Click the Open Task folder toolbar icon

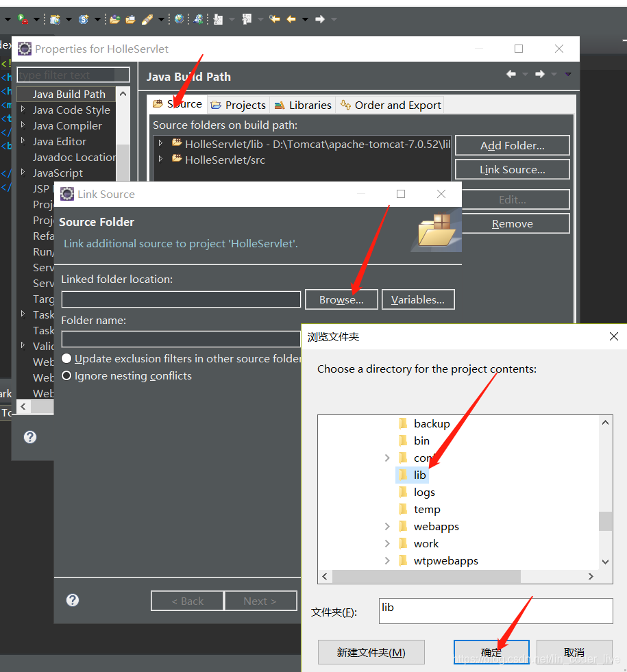130,19
